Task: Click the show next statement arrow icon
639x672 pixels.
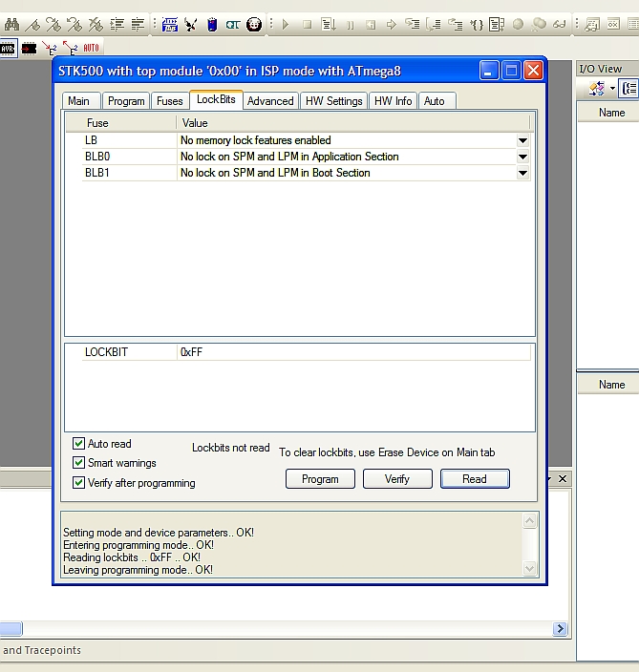Action: 391,25
